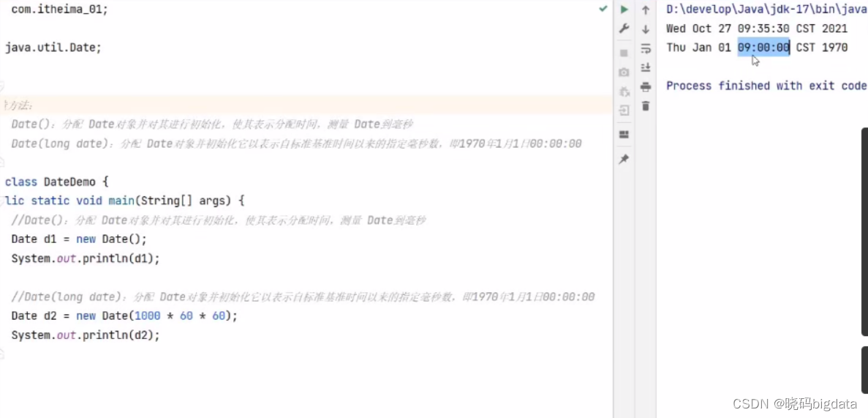
Task: Click the Dump Threads camera icon
Action: pos(624,72)
